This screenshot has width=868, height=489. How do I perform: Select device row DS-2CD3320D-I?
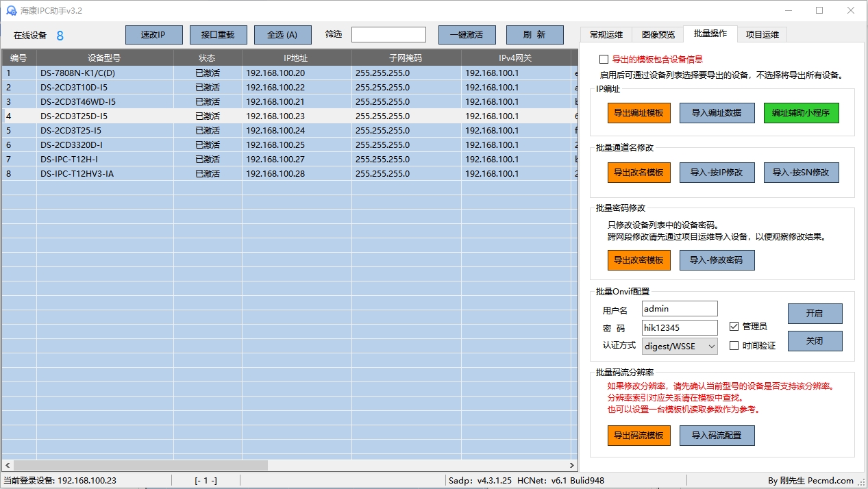[290, 145]
